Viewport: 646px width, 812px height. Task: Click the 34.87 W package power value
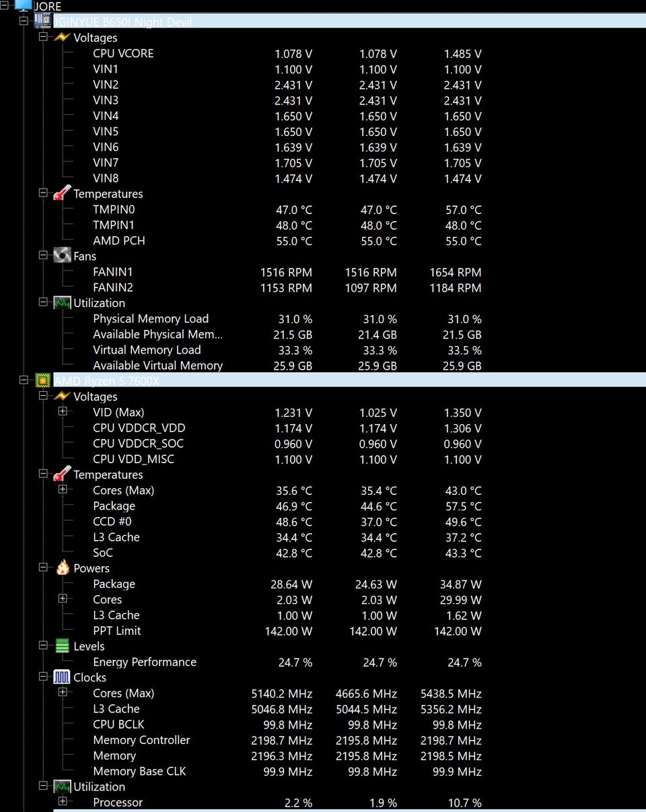tap(461, 584)
